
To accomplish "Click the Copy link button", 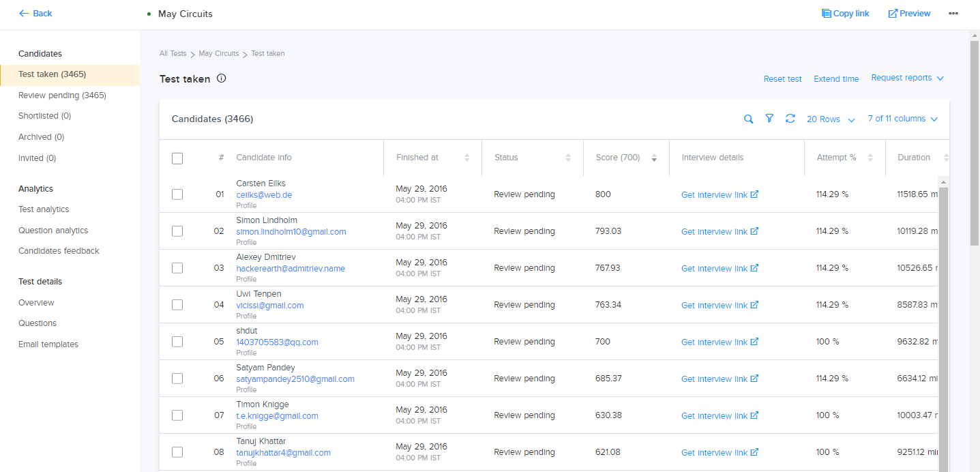I will [846, 14].
